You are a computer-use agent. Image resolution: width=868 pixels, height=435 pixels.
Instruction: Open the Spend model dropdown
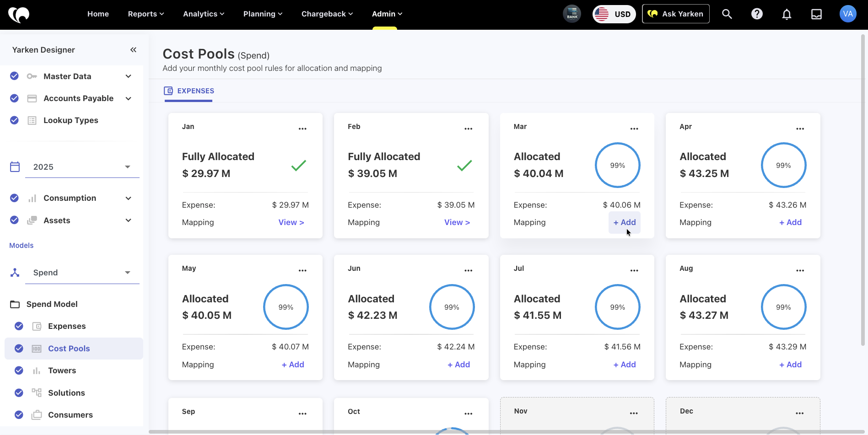tap(82, 273)
